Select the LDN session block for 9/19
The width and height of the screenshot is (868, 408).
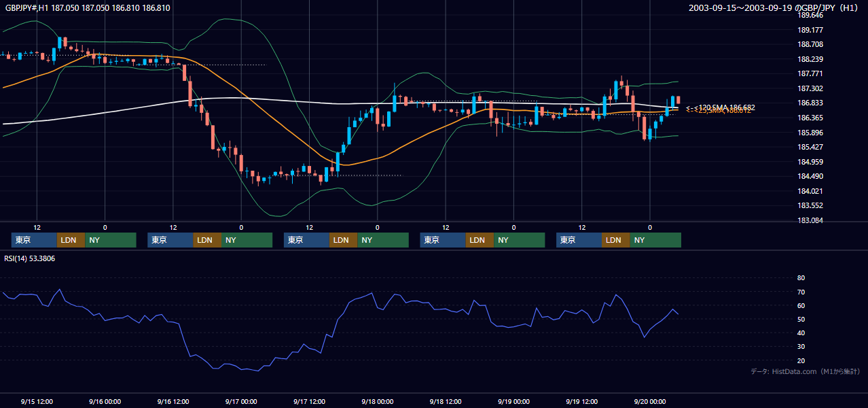coord(615,240)
